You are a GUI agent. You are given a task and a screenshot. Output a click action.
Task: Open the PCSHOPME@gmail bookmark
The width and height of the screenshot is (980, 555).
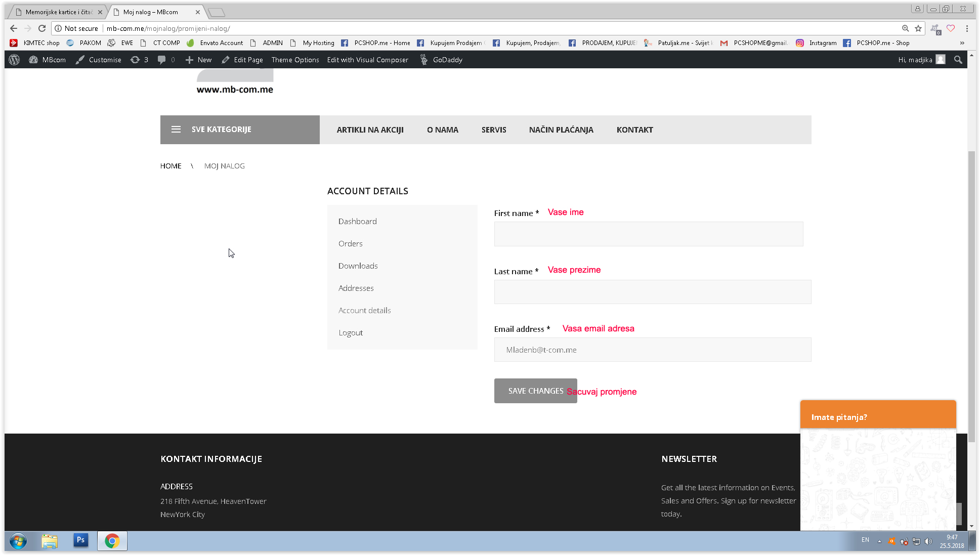tap(754, 43)
